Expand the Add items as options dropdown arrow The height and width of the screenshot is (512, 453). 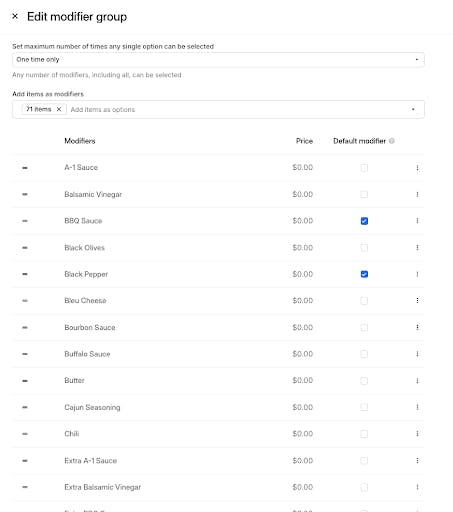tap(413, 109)
